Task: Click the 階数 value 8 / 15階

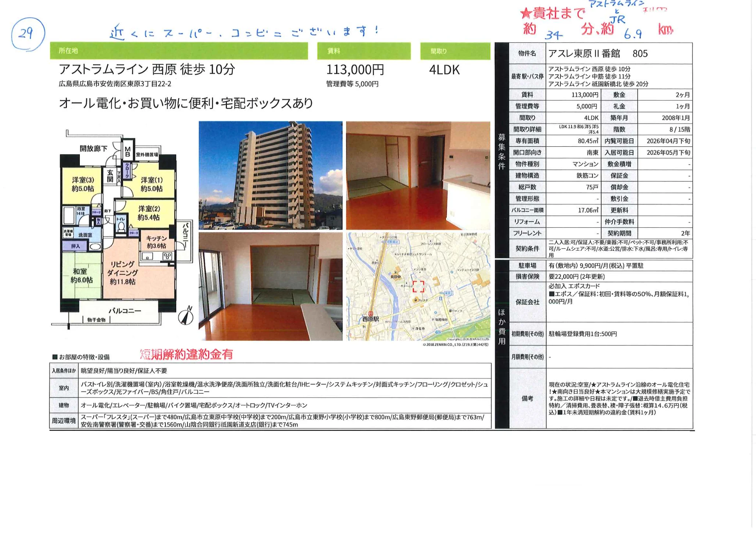Action: click(x=680, y=130)
